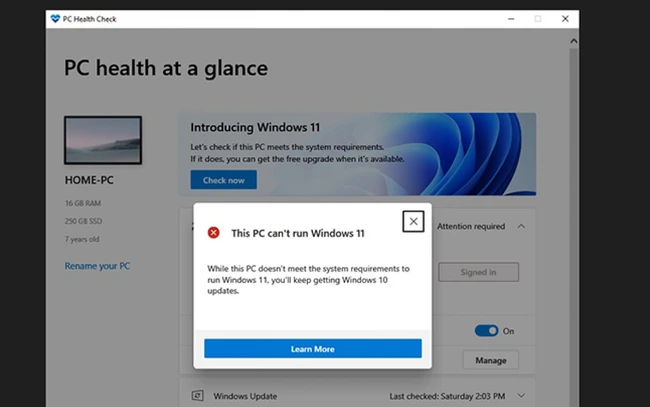
Task: Click the PC Health Check heart icon
Action: 55,19
